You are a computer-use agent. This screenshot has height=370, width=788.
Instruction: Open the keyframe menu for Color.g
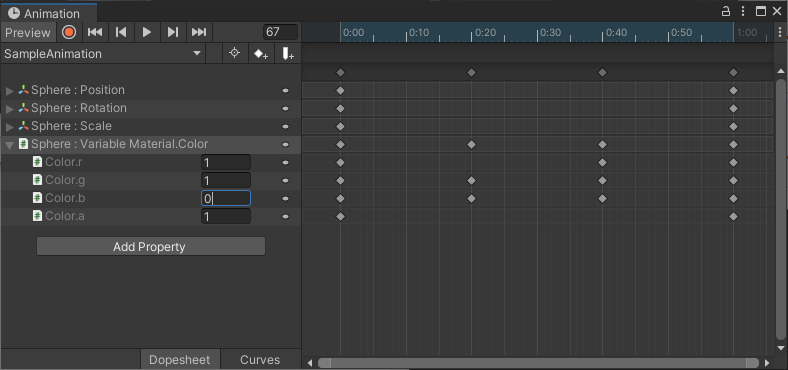(285, 181)
